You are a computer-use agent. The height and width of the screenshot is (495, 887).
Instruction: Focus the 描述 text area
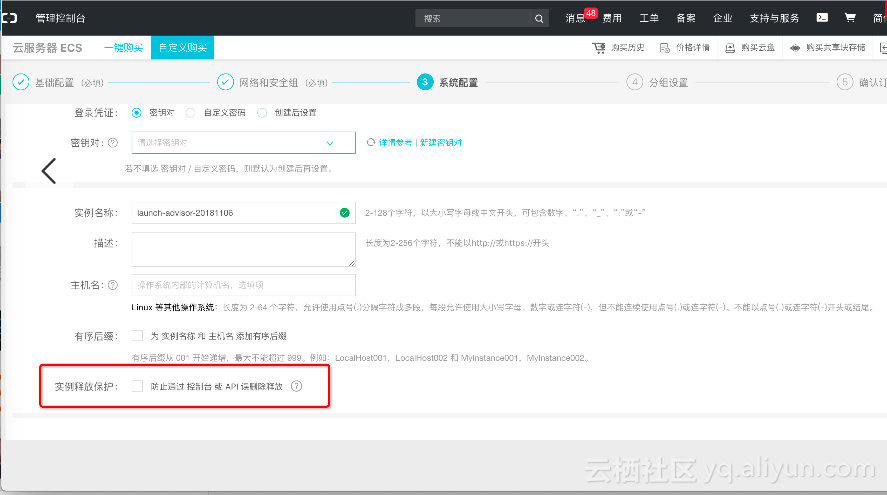(243, 249)
